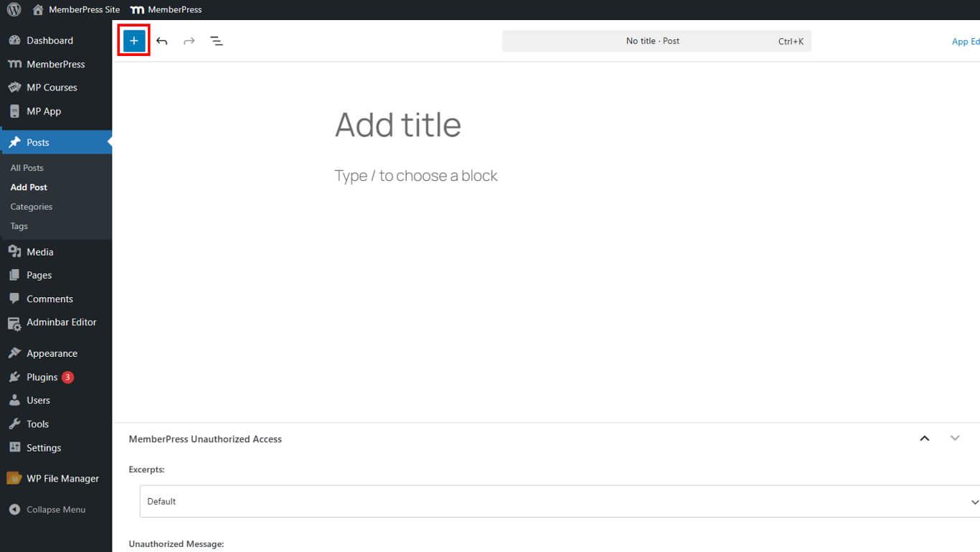Click the Redo arrow in editor toolbar

point(189,41)
